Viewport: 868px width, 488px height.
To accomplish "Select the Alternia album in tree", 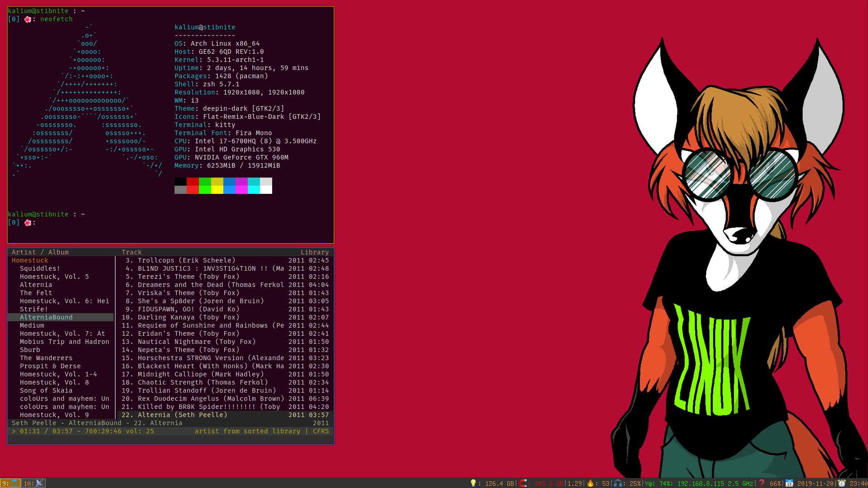I will (36, 285).
